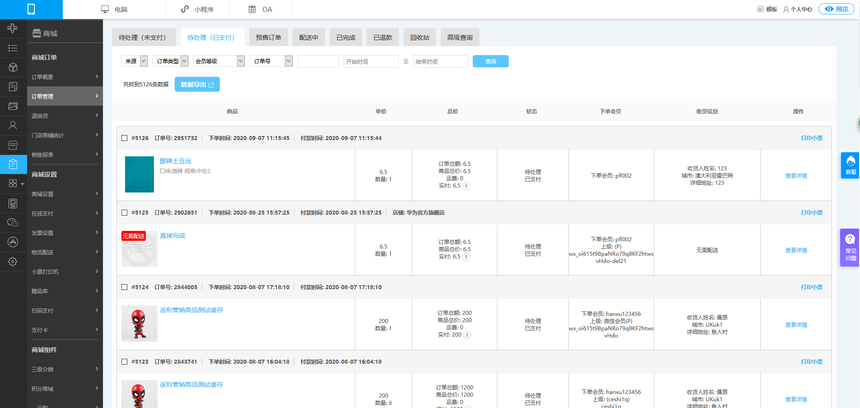Click the 开始时间 start date field
This screenshot has width=860, height=408.
(x=371, y=61)
